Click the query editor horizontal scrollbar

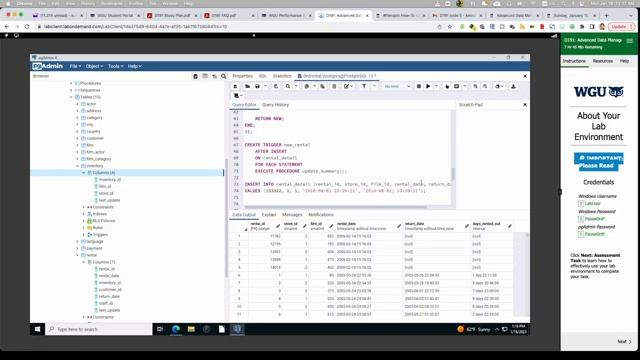click(336, 207)
